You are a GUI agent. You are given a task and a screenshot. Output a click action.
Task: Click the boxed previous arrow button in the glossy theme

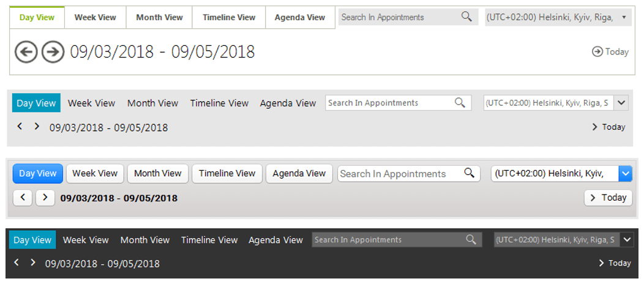pos(23,198)
